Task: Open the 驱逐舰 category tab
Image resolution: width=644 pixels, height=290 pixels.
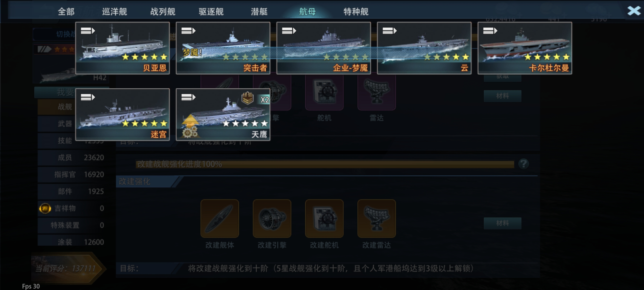Action: tap(211, 12)
